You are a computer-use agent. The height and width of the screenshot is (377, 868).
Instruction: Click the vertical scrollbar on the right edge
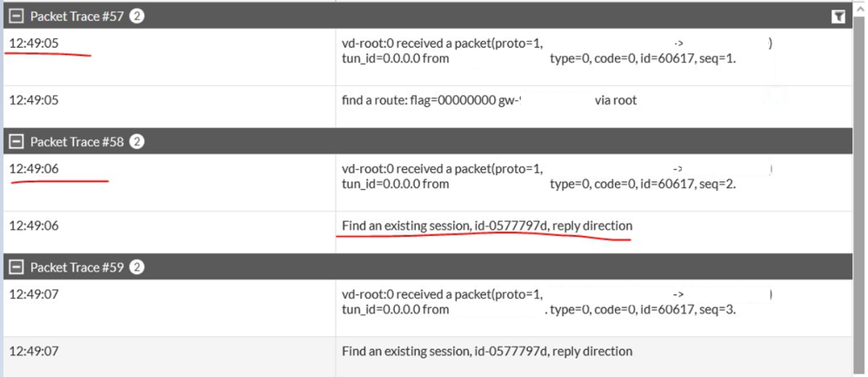860,174
